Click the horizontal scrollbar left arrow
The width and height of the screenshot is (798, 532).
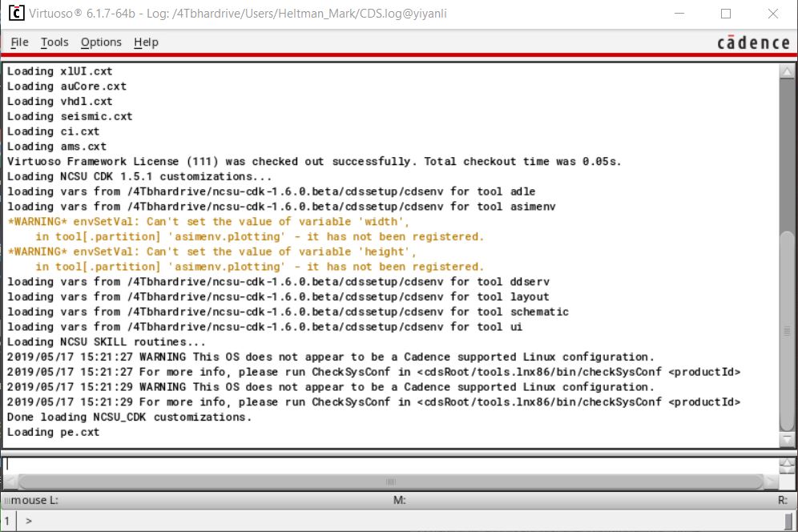point(10,482)
